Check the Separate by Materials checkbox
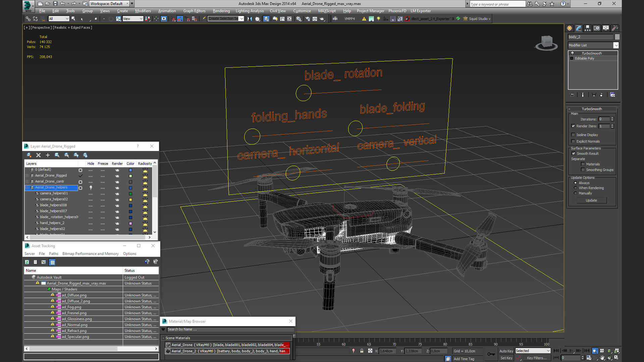Viewport: 644px width, 362px height. point(583,164)
